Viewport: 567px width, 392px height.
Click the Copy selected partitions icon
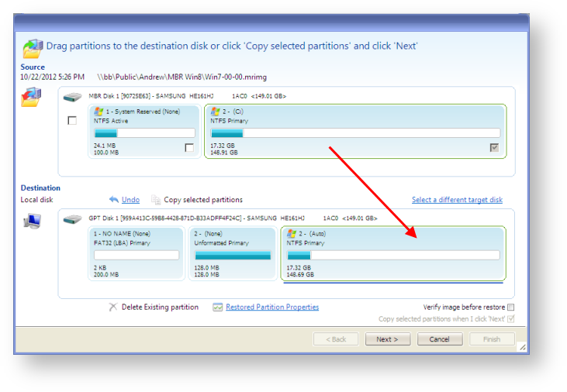coord(156,199)
